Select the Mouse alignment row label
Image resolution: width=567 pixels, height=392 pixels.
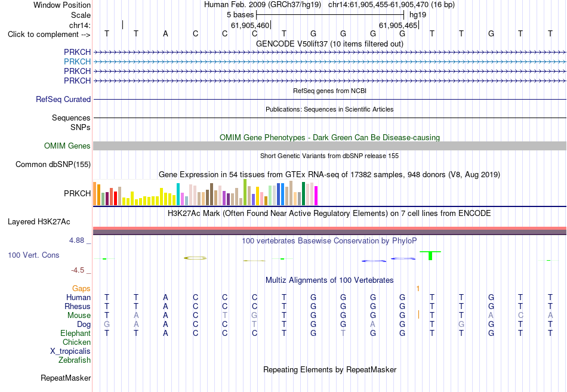tap(79, 316)
